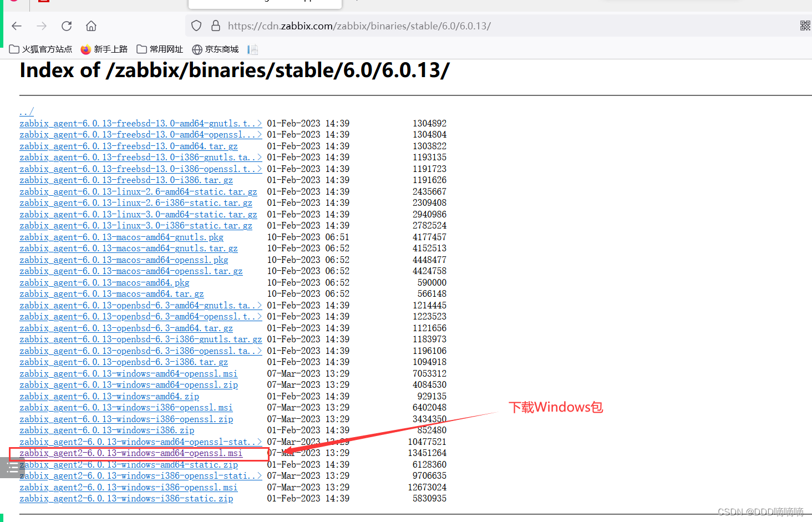Download openbsd-6.3-i386-openssl agent archive
Viewport: 812px width, 522px height.
(x=141, y=351)
